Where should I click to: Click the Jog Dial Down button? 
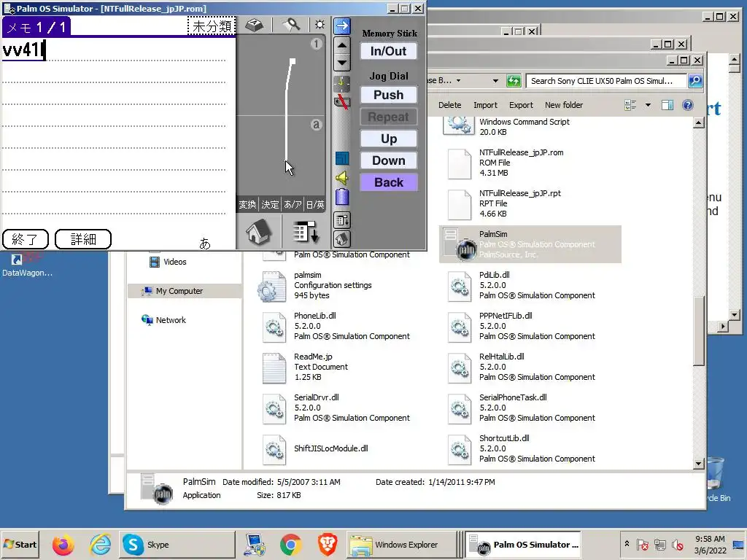[x=388, y=160]
